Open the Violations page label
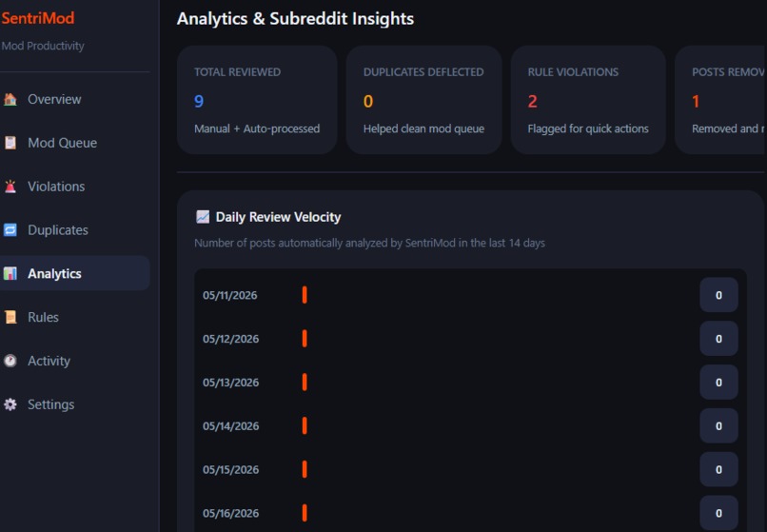 coord(56,187)
